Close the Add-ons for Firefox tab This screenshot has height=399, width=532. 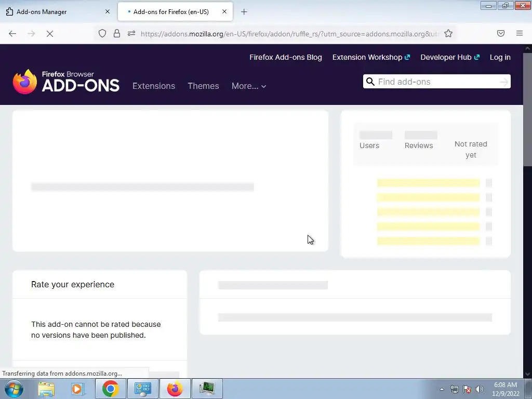point(224,11)
